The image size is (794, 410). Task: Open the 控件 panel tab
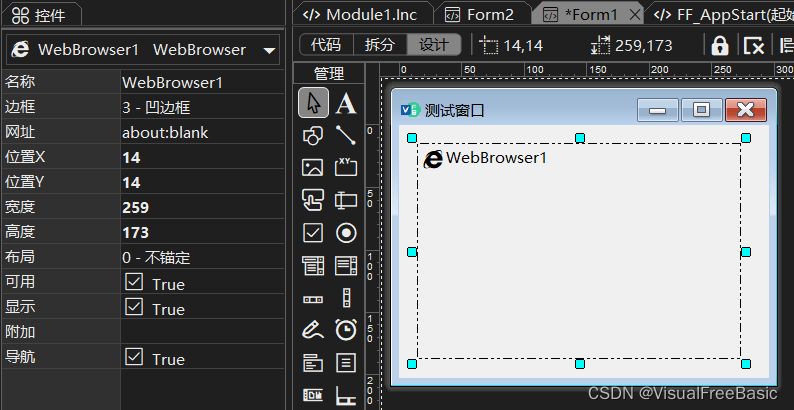(x=41, y=16)
